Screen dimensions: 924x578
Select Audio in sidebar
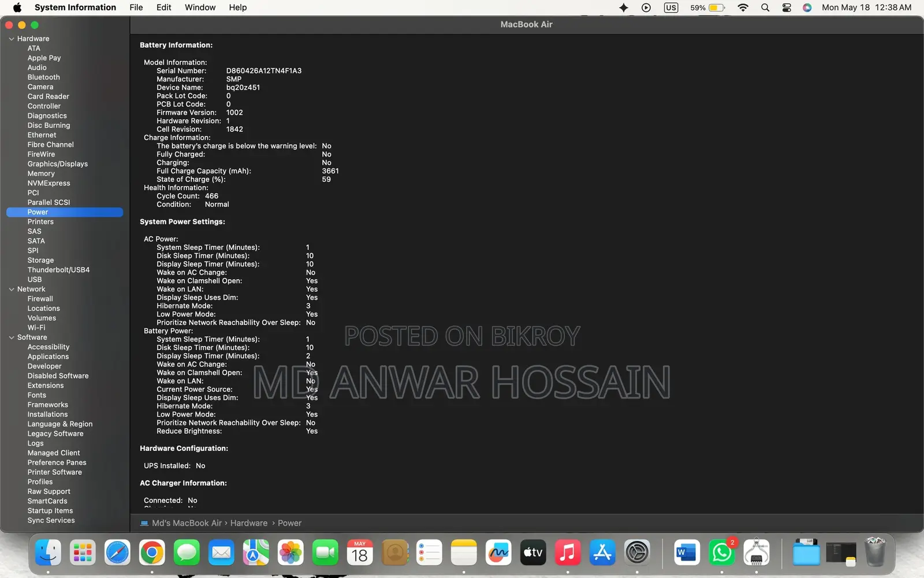pyautogui.click(x=37, y=68)
